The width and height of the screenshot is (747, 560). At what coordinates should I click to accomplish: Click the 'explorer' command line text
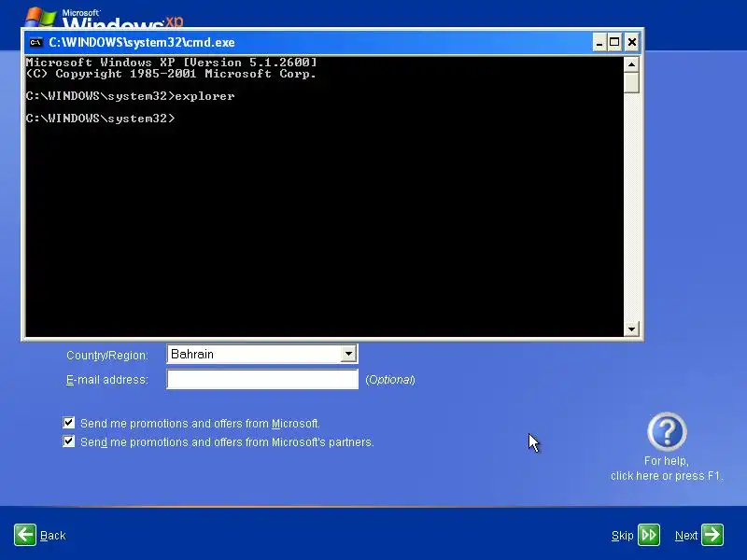click(204, 96)
